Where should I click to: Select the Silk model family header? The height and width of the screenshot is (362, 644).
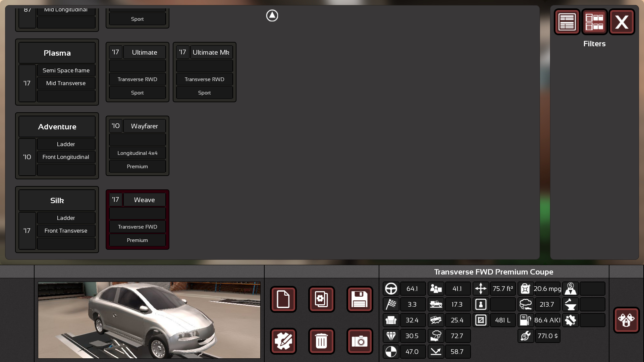57,200
